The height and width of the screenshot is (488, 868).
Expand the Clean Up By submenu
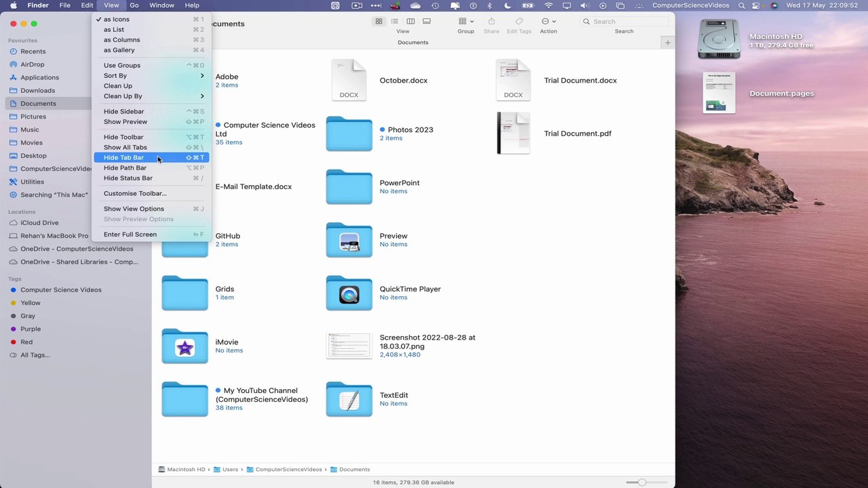click(151, 96)
